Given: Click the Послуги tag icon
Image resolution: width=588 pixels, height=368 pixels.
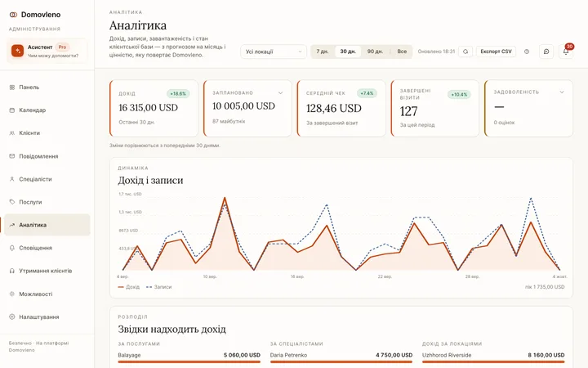Looking at the screenshot, I should [12, 202].
